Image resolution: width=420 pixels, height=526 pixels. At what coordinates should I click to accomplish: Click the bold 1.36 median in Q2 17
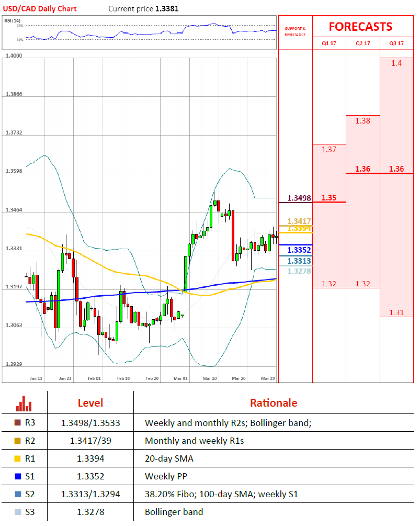point(362,169)
